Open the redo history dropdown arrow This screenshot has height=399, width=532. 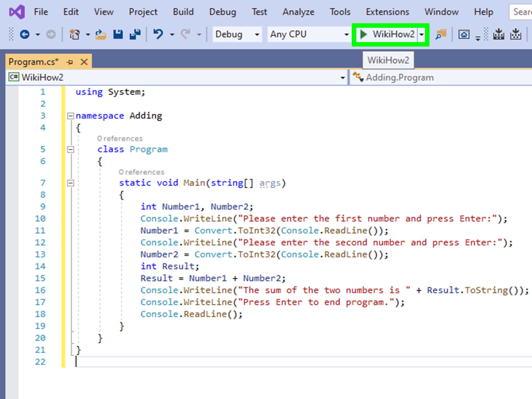(199, 35)
